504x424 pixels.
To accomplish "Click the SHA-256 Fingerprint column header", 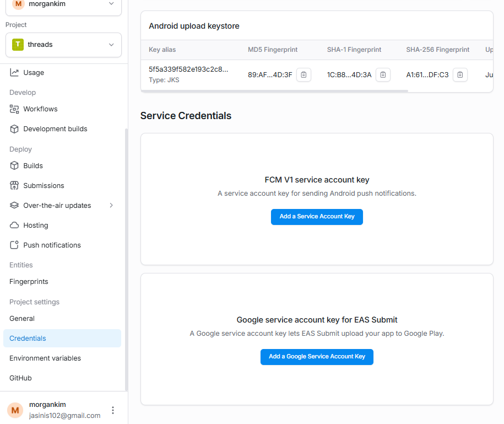I will tap(438, 50).
